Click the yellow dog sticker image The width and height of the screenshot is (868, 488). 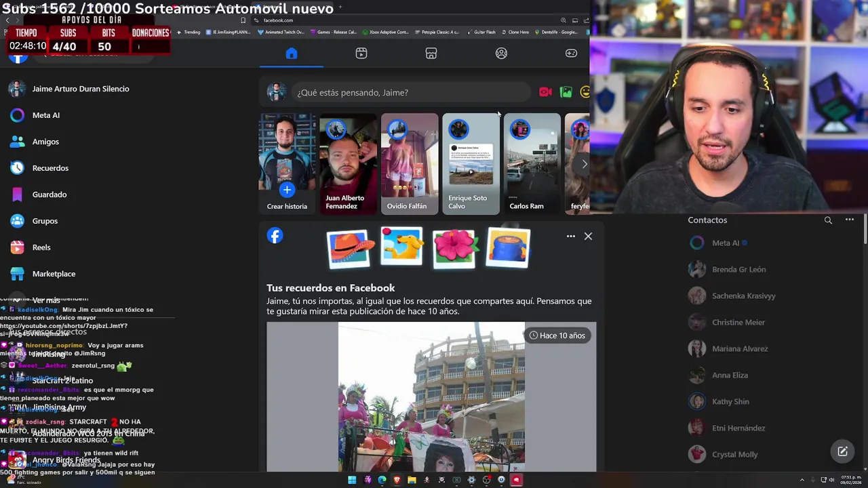[x=402, y=247]
